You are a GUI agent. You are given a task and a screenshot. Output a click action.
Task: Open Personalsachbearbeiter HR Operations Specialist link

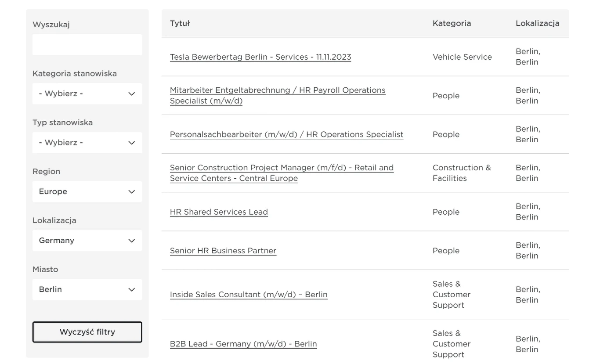click(286, 134)
